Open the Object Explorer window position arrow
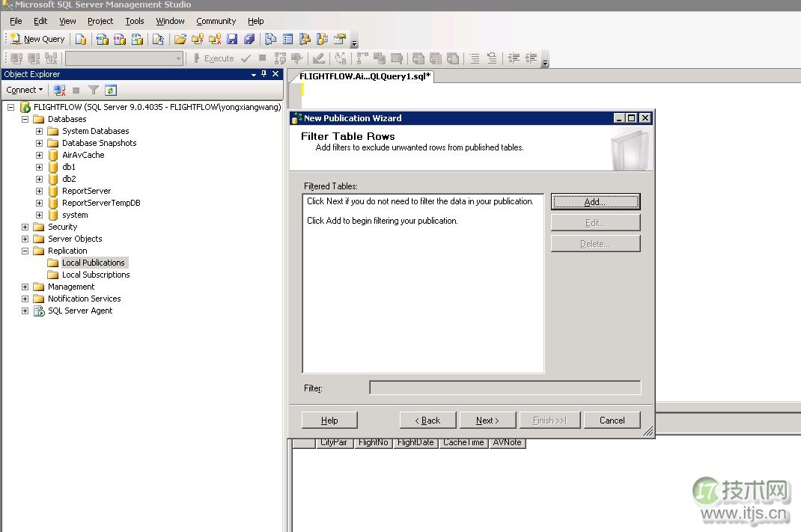This screenshot has width=801, height=532. (x=253, y=75)
